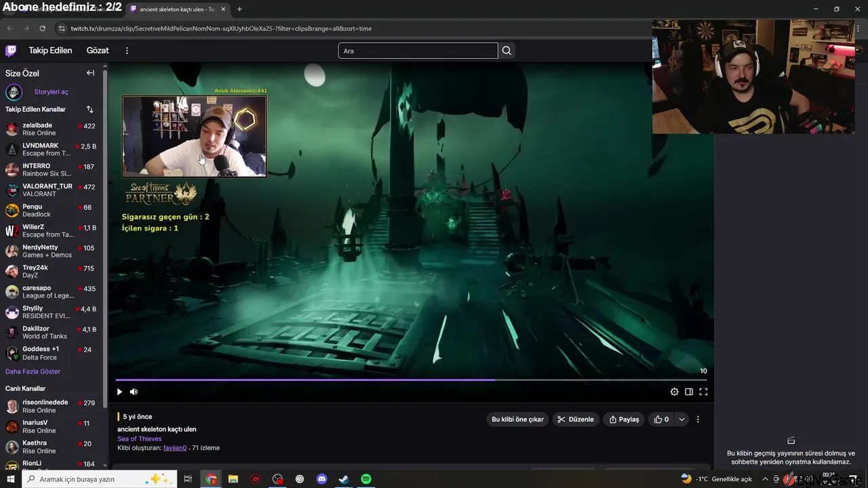Open the Sea of Thieves game link
This screenshot has width=868, height=488.
[x=140, y=439]
